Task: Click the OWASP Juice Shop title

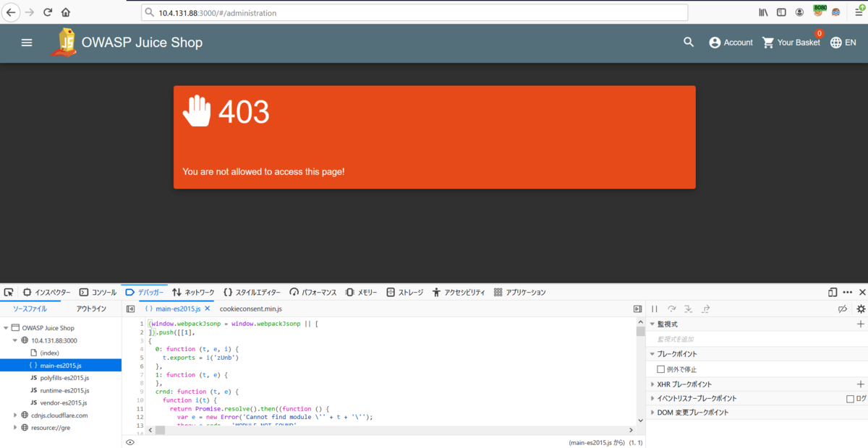Action: coord(142,43)
